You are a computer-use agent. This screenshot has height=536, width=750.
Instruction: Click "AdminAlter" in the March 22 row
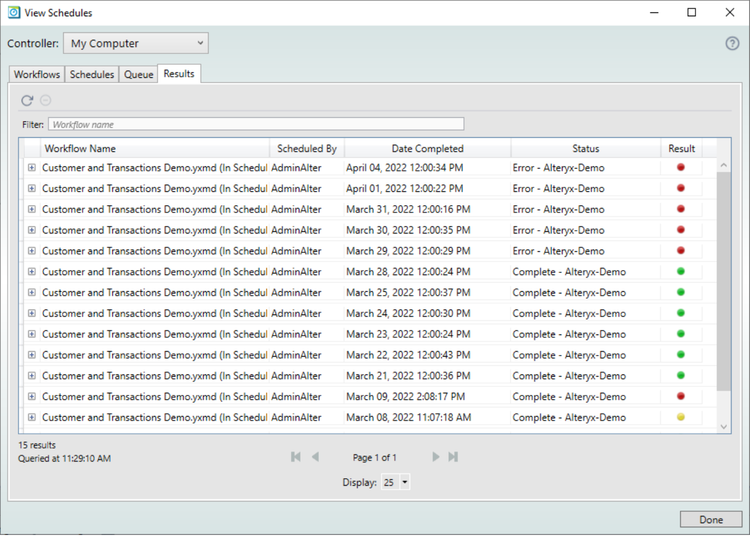point(296,355)
